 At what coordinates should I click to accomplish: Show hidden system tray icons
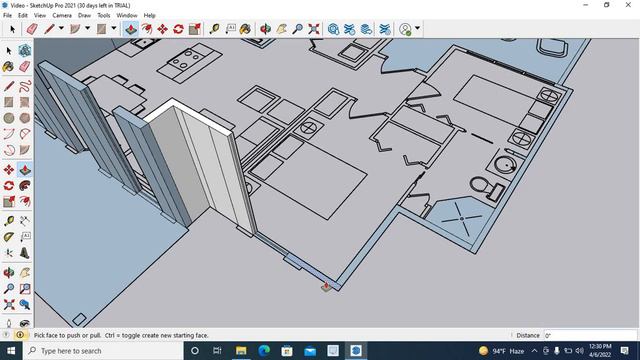tap(534, 351)
